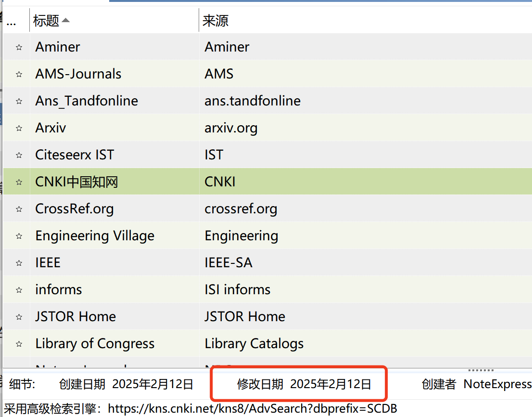532x417 pixels.
Task: Select the AMS-Journals title entry
Action: (78, 74)
